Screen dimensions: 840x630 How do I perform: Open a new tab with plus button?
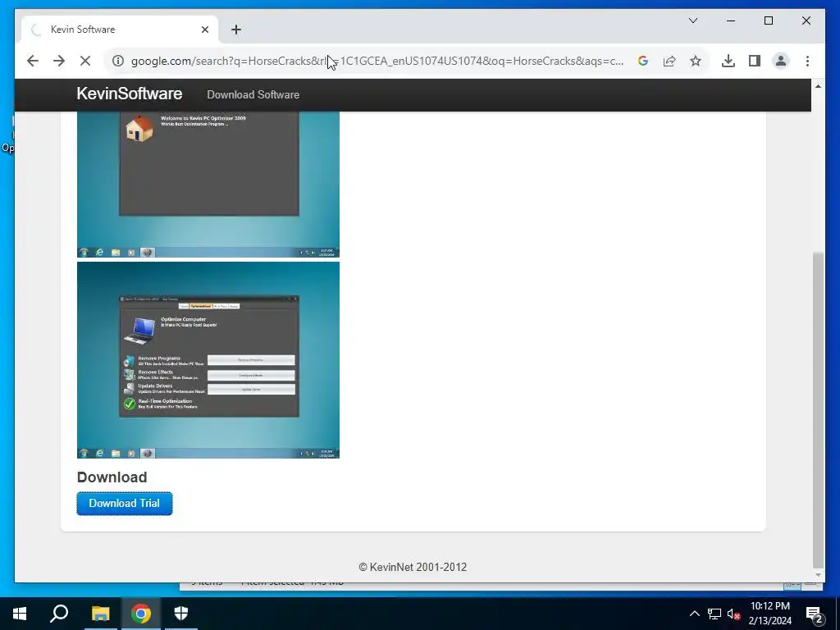tap(236, 30)
